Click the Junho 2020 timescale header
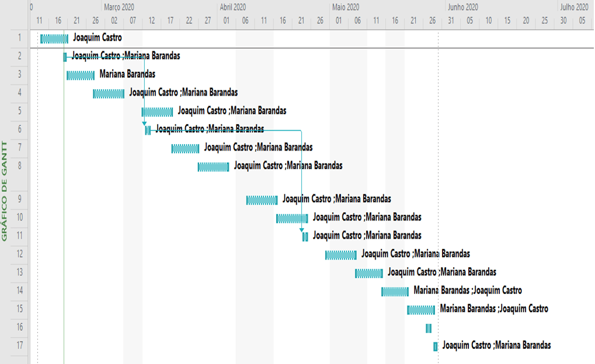This screenshot has width=595, height=364. [462, 7]
